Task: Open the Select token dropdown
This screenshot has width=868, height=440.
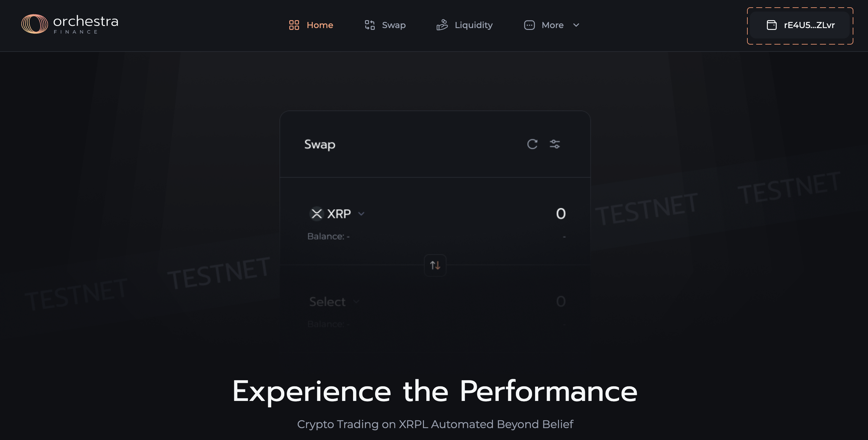Action: click(334, 302)
